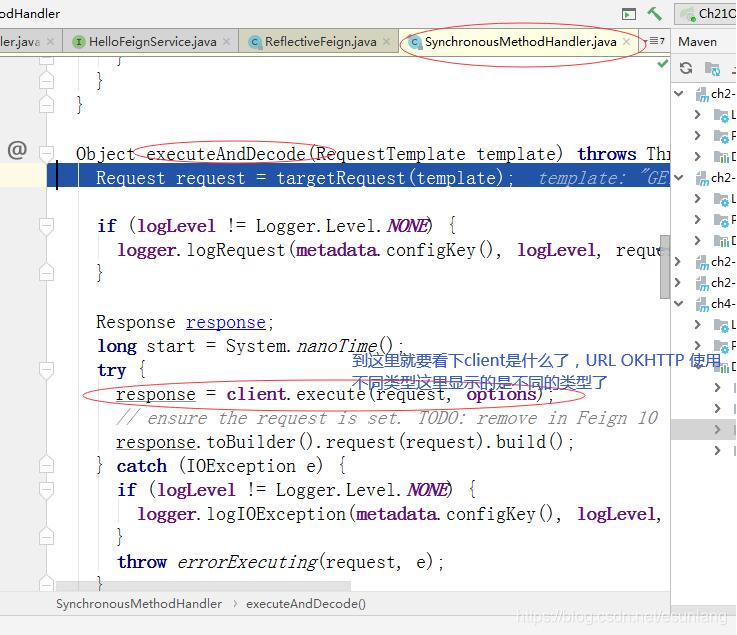Click the build project hammer icon

pos(654,14)
